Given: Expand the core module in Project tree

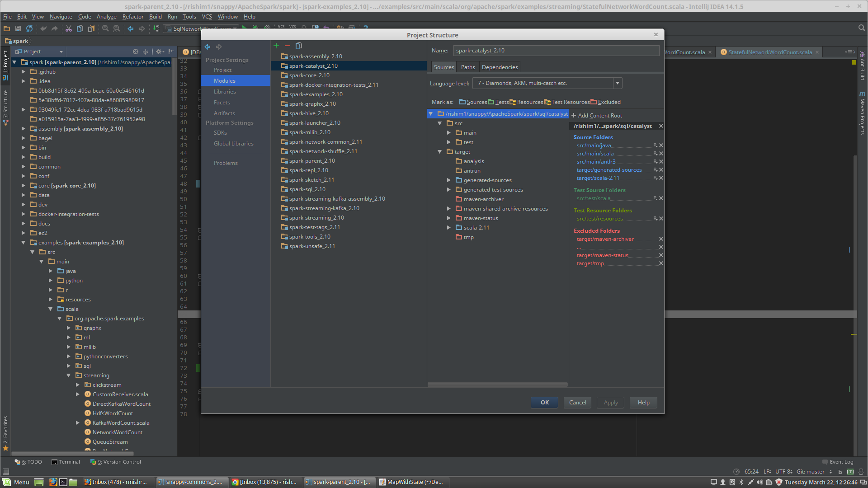Looking at the screenshot, I should [x=23, y=186].
